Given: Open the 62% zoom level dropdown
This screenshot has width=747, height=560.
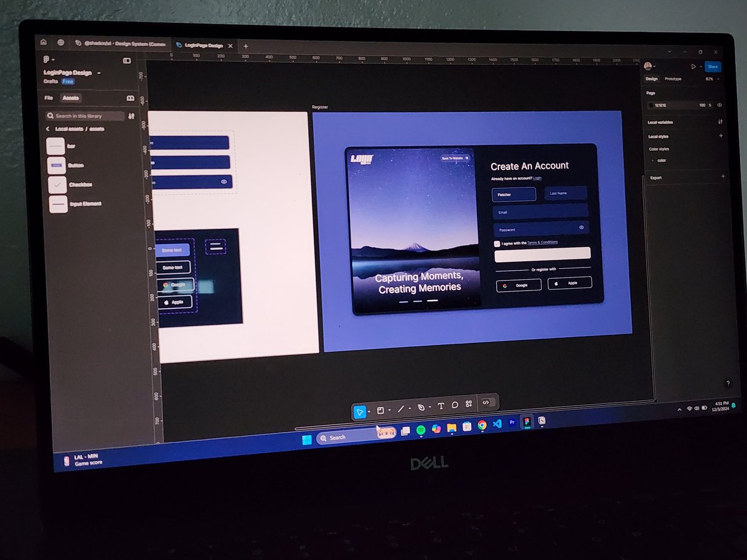Looking at the screenshot, I should click(x=713, y=79).
